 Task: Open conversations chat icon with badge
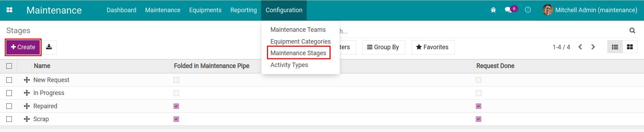tap(511, 10)
